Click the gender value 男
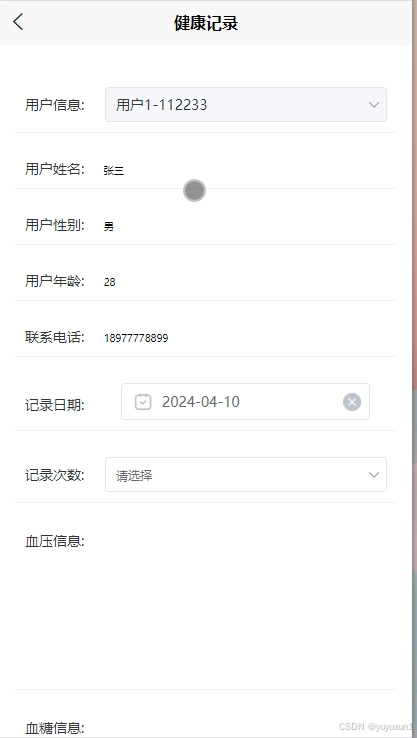Viewport: 417px width, 738px height. (x=109, y=226)
